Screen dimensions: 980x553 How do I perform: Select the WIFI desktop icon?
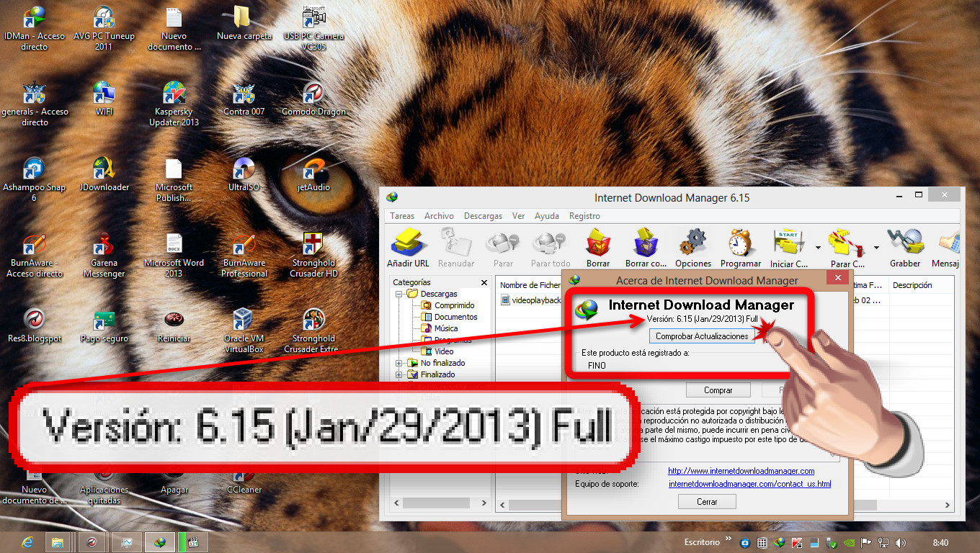104,99
